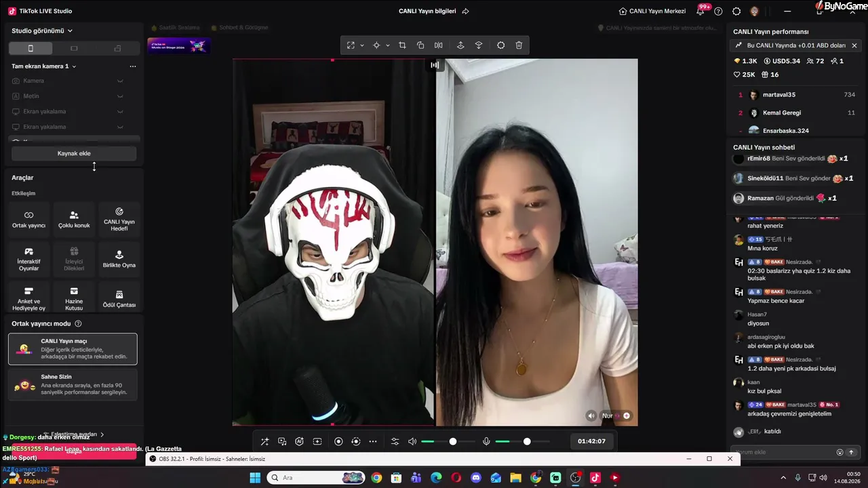Open the magic wand effects tool

pos(265,441)
